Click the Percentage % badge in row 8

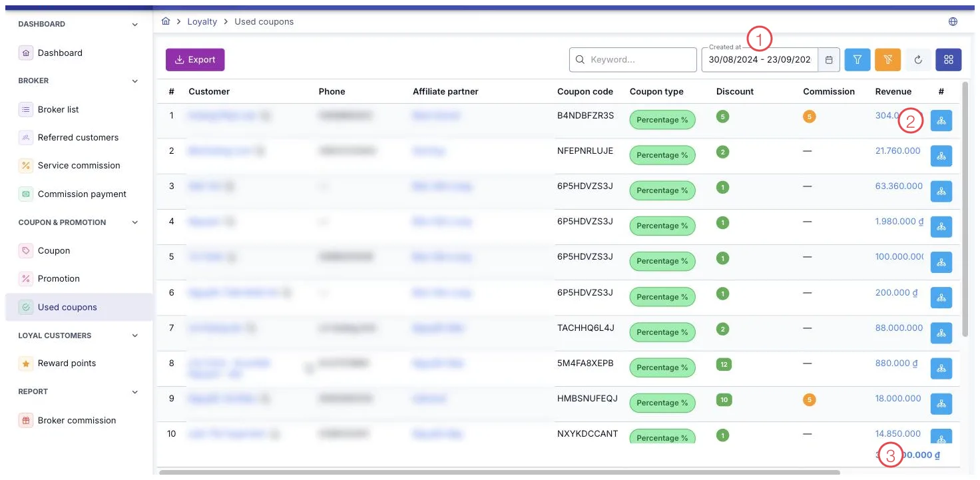click(x=662, y=367)
